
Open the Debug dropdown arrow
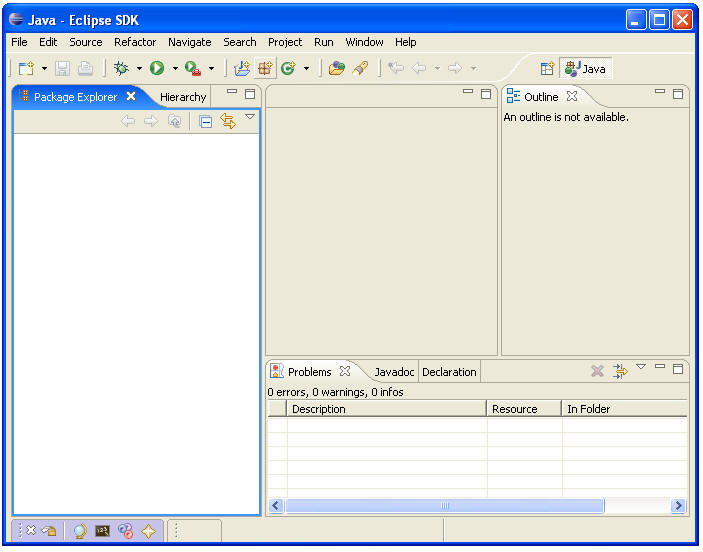pyautogui.click(x=139, y=69)
